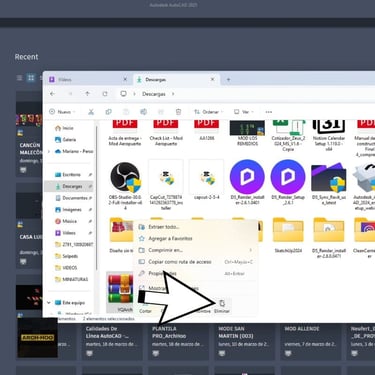375x375 pixels.
Task: Open the Nuevo dropdown
Action: coord(62,112)
